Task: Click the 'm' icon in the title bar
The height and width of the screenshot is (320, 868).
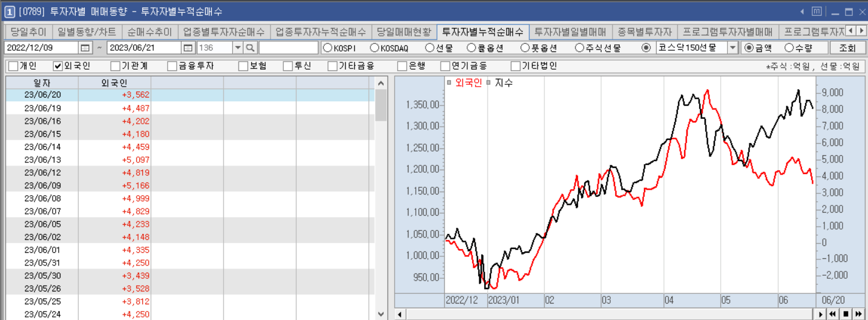Action: point(817,11)
